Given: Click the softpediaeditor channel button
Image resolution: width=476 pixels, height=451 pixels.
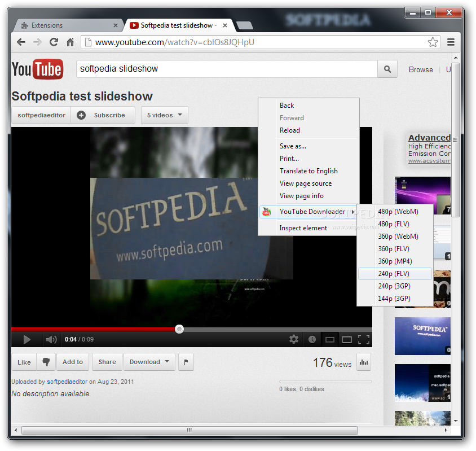Looking at the screenshot, I should click(x=41, y=115).
